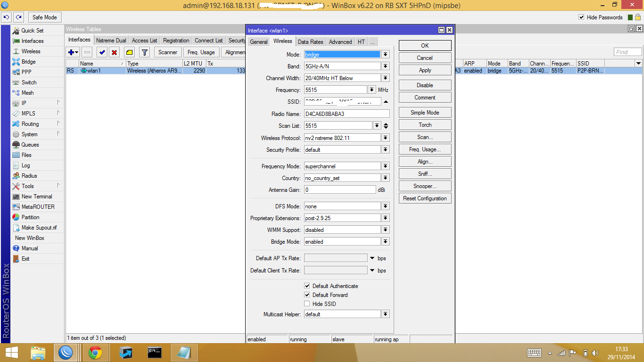Click the blue checkmark Enable icon in Wireless Tables
644x362 pixels.
click(102, 52)
